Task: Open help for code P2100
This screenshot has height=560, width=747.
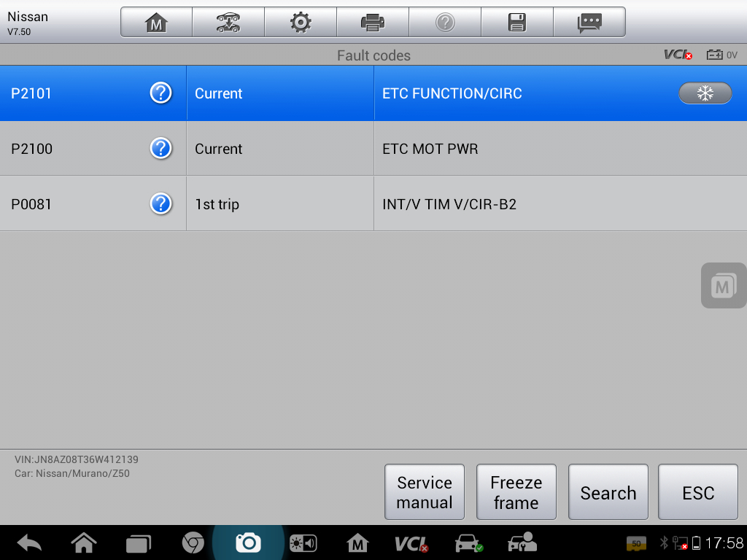Action: pyautogui.click(x=161, y=148)
